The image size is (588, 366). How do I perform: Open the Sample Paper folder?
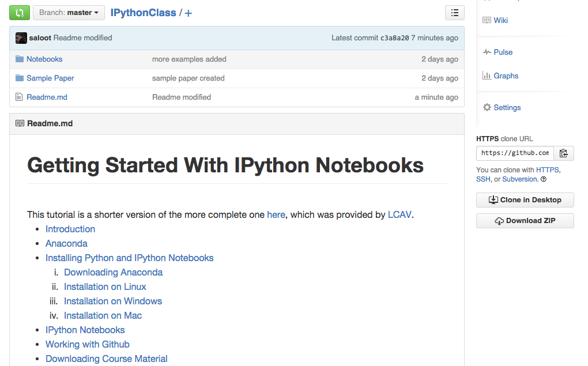(50, 78)
